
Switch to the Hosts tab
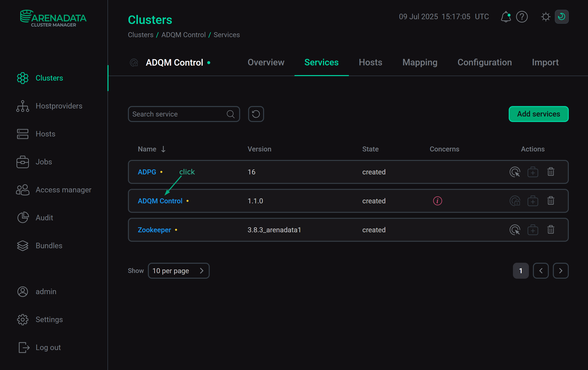point(370,62)
